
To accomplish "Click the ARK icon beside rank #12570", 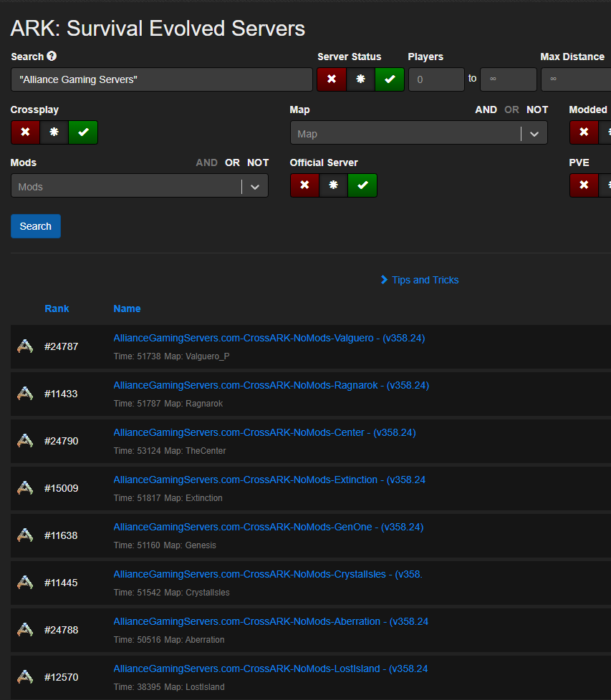I will tap(25, 677).
